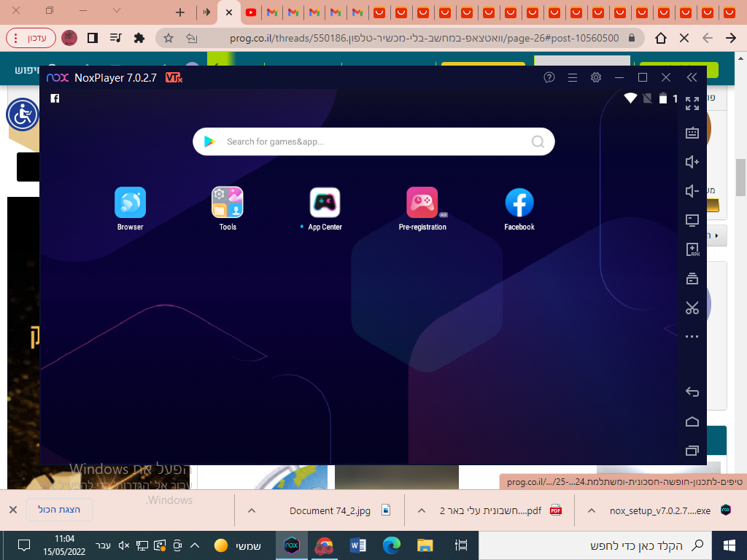747x560 pixels.
Task: Expand options for Document 74_2.jpg download
Action: point(252,510)
